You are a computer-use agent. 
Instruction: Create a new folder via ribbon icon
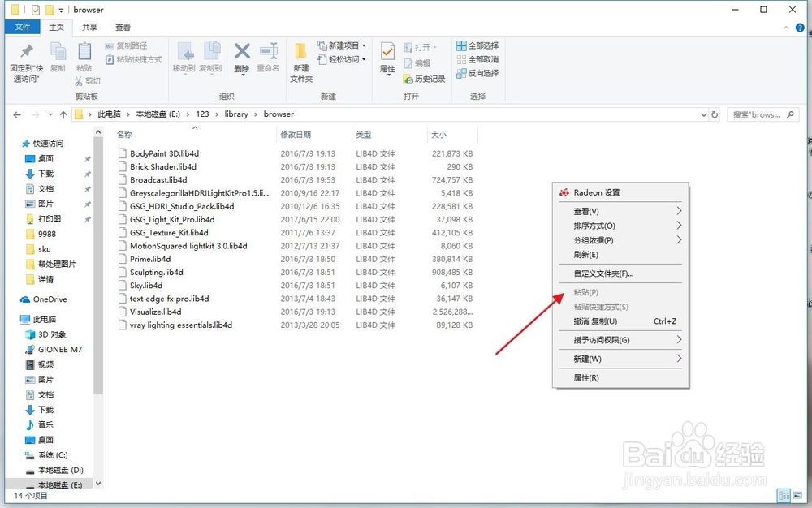301,52
